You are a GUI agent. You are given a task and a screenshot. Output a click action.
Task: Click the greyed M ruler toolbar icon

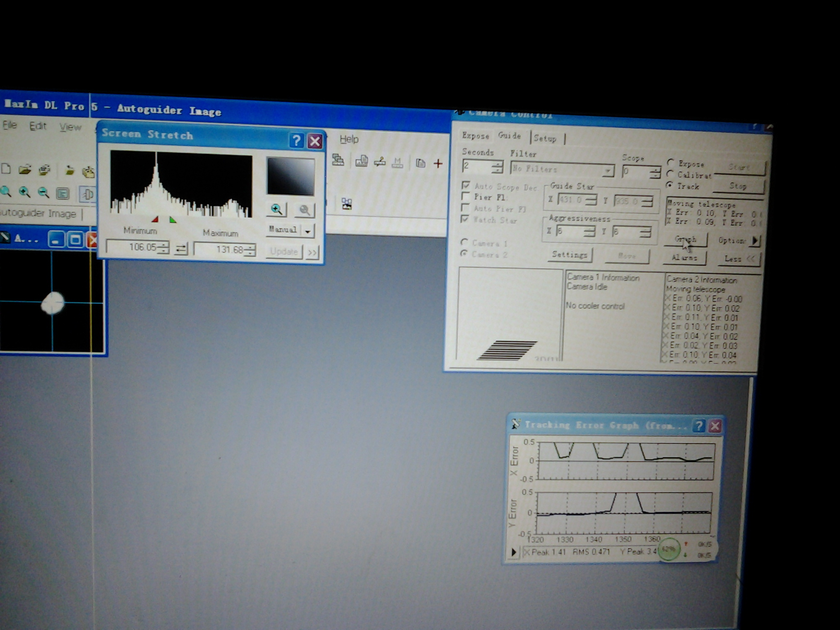point(397,162)
